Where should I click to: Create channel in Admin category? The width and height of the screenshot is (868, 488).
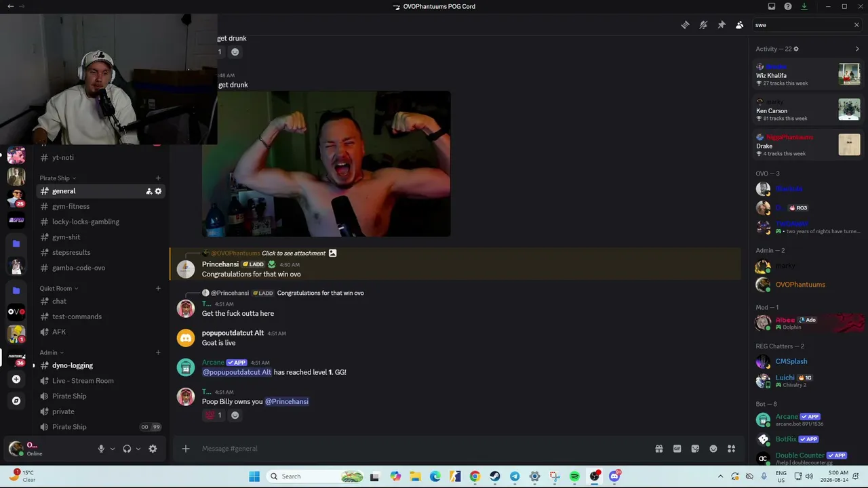point(158,352)
